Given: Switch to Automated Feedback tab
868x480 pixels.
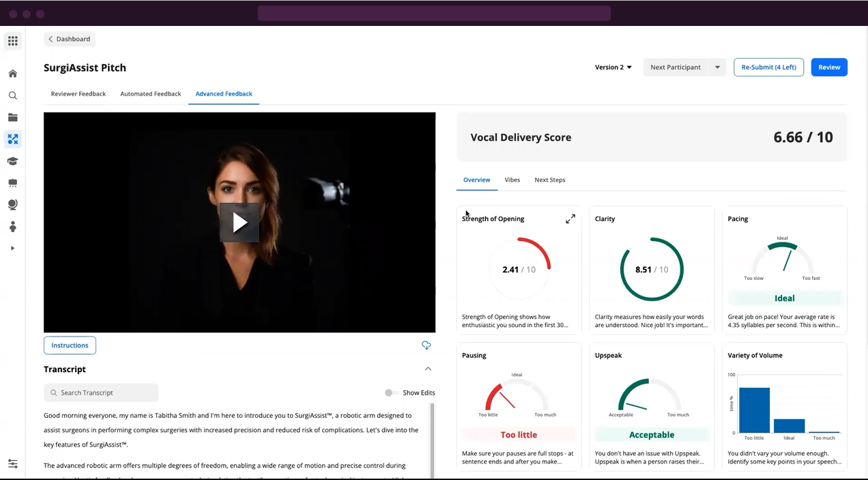Looking at the screenshot, I should click(x=151, y=94).
